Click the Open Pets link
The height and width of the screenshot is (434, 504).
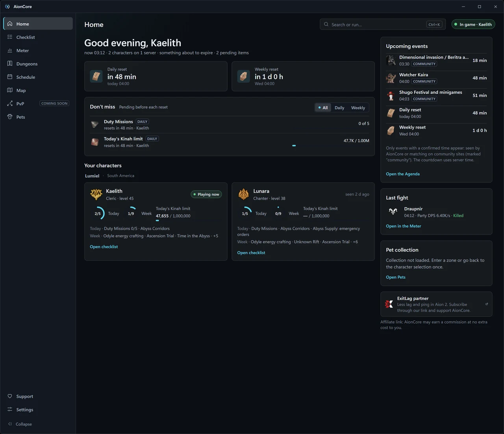pyautogui.click(x=396, y=277)
